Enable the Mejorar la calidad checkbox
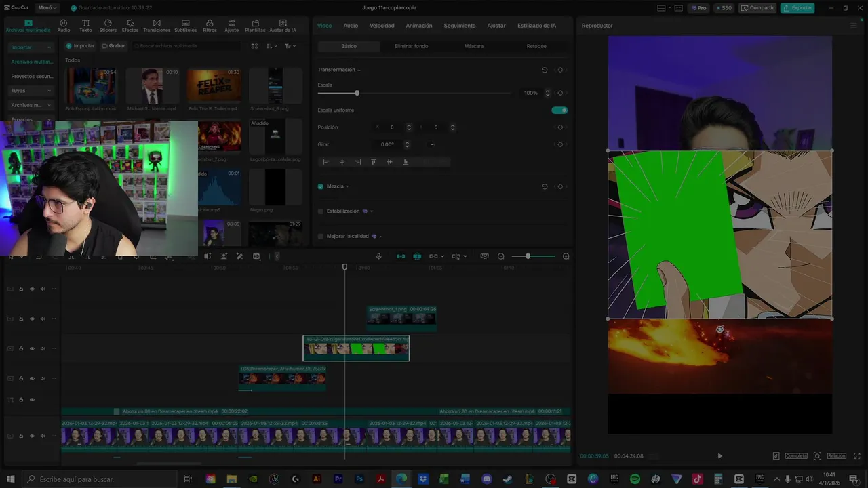This screenshot has width=868, height=488. 321,237
